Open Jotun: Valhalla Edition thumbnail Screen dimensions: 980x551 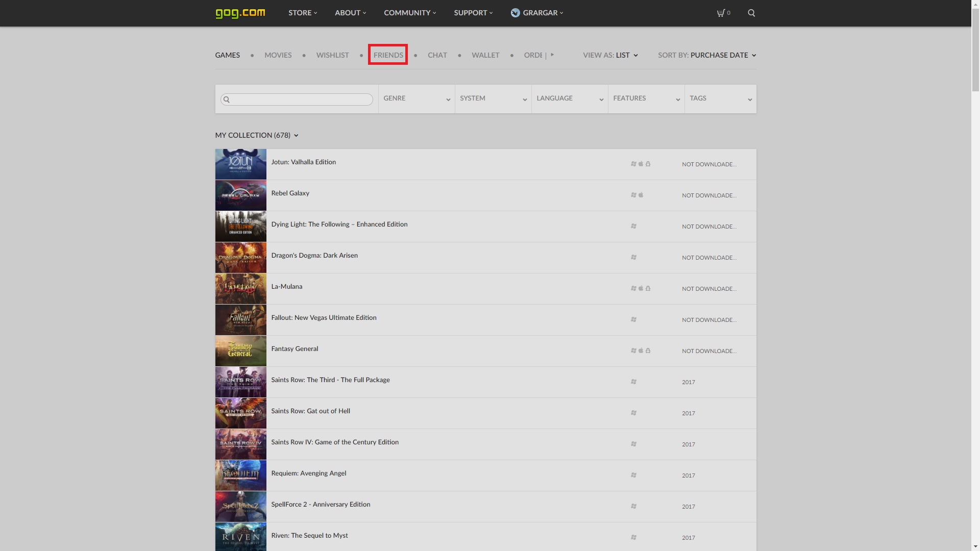click(x=240, y=164)
